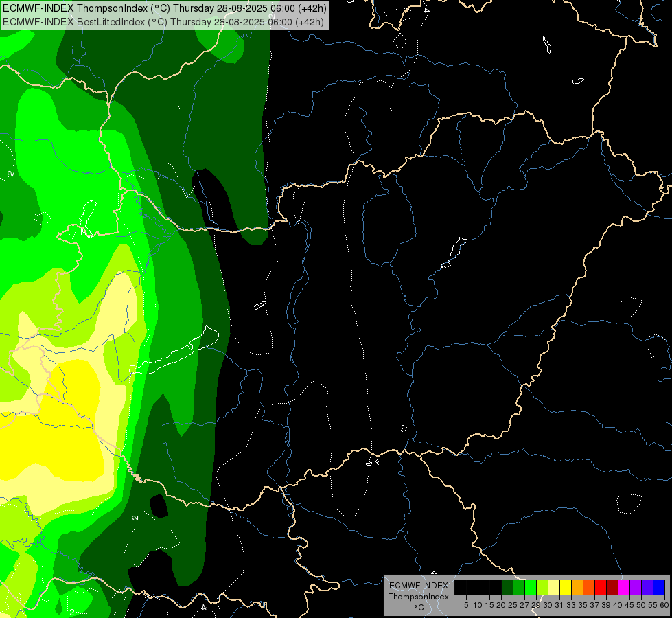The height and width of the screenshot is (618, 672).
Task: Click legend tick value 60
Action: 664,605
